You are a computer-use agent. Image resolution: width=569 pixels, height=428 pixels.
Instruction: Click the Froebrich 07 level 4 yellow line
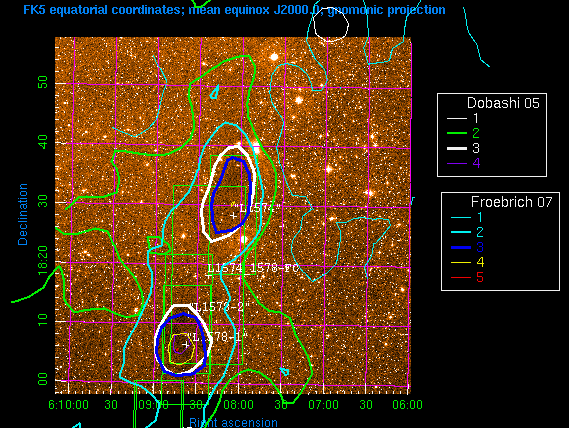(x=461, y=262)
